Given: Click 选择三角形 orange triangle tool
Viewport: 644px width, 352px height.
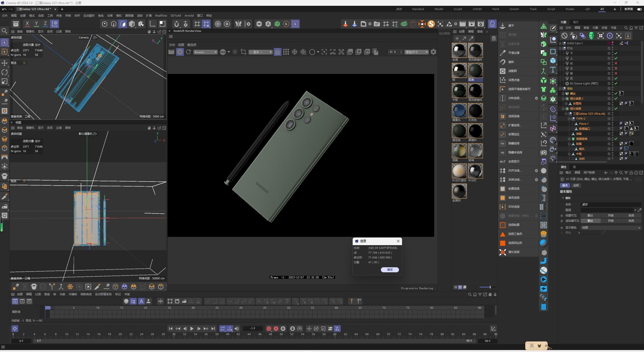Looking at the screenshot, I should (x=518, y=234).
